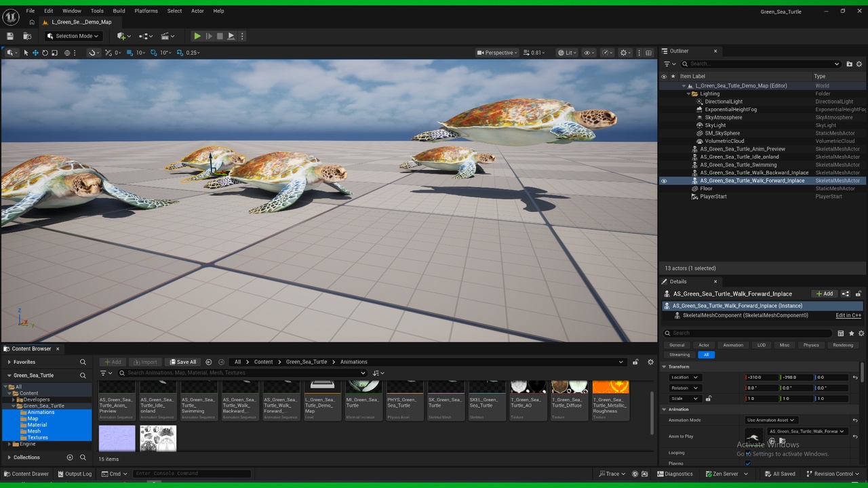
Task: Toggle world/local coordinate globe icon
Action: 67,53
